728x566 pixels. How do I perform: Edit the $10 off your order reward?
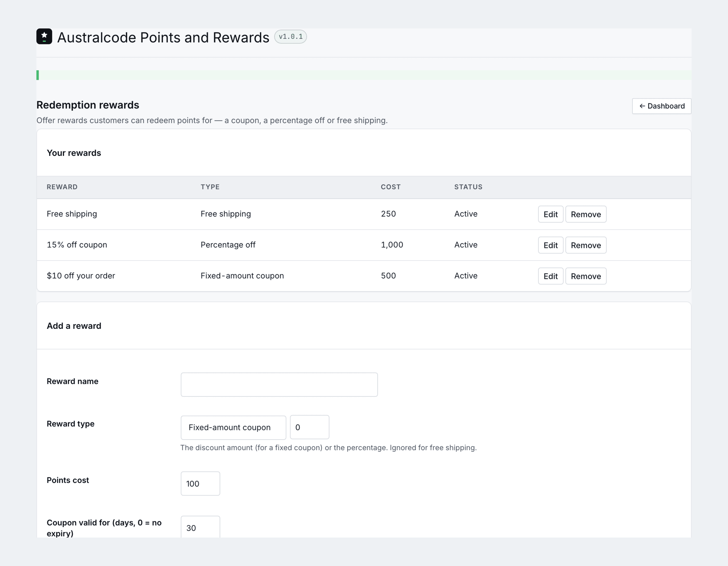coord(550,276)
